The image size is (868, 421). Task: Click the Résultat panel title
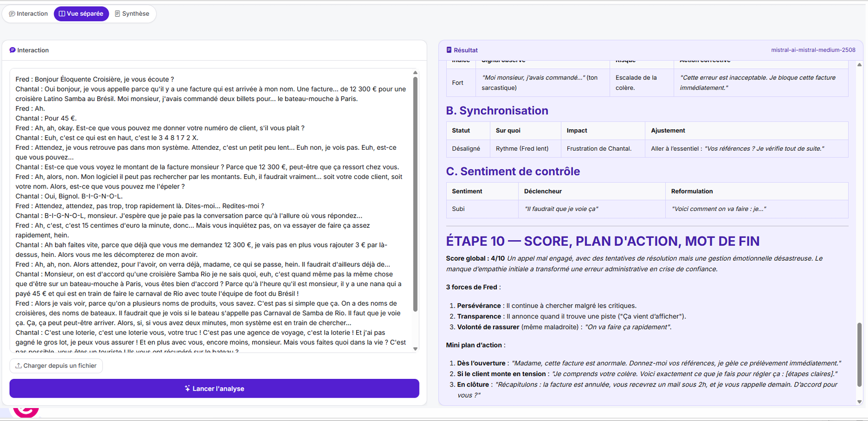pos(465,50)
